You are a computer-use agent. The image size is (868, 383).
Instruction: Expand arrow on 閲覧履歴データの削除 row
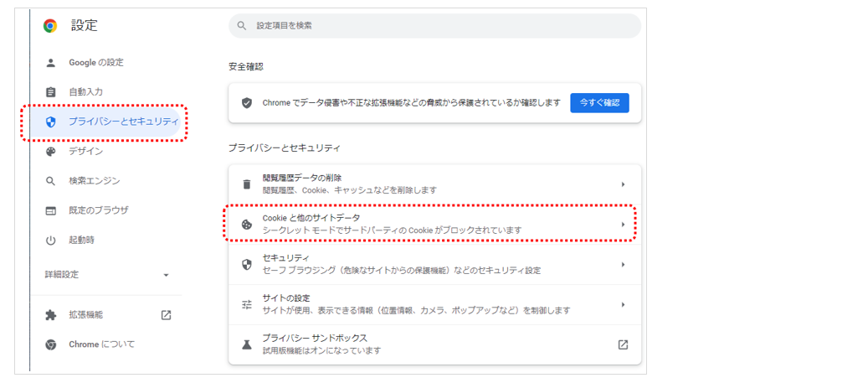[x=623, y=184]
